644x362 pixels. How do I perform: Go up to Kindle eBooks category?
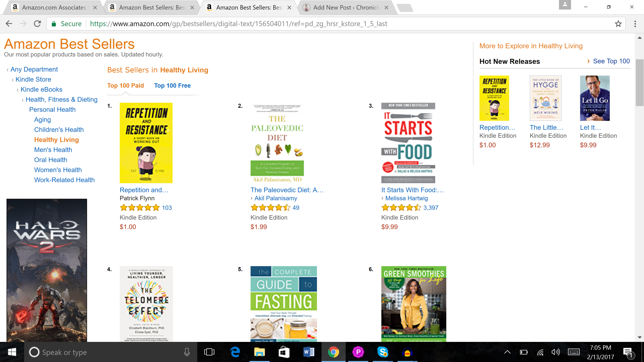(x=42, y=89)
